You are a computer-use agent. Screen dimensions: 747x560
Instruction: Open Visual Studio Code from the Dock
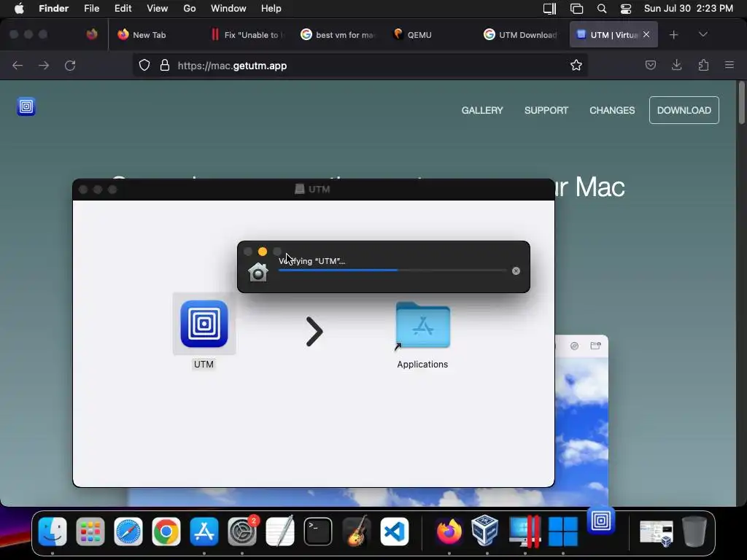[394, 532]
